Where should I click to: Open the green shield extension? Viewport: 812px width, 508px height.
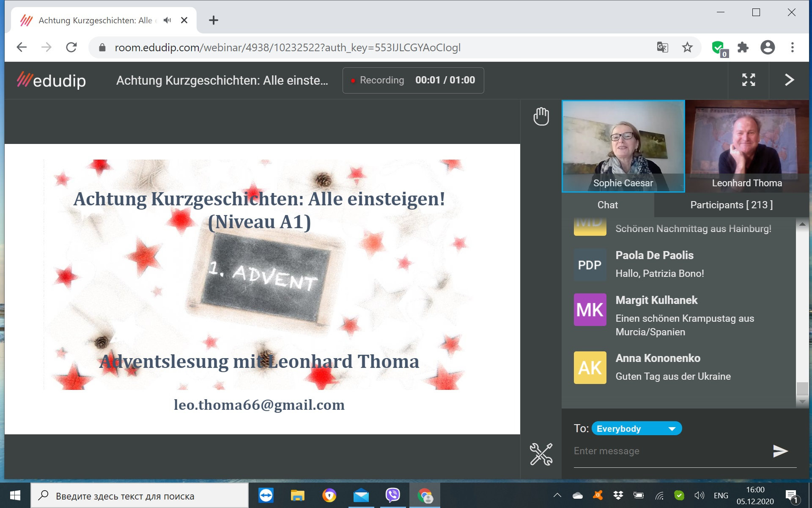[x=719, y=48]
